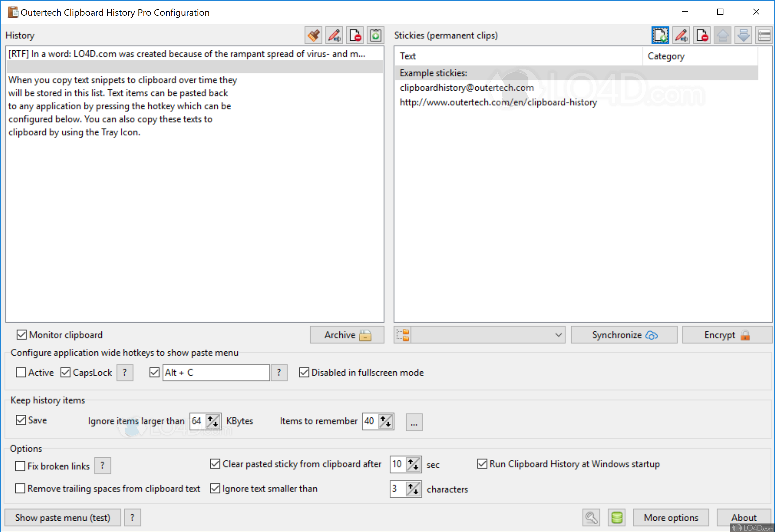The image size is (775, 532).
Task: Click the search magnifier icon
Action: point(591,517)
